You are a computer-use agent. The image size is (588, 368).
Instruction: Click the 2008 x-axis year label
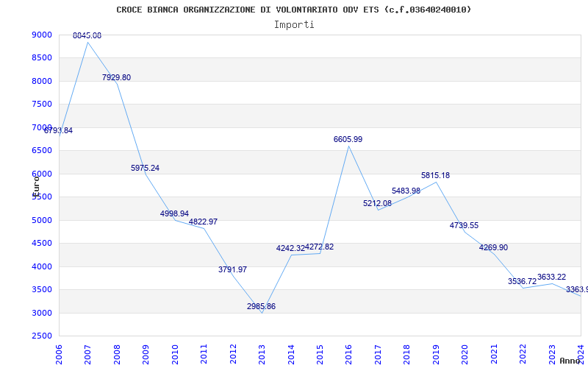(x=117, y=354)
